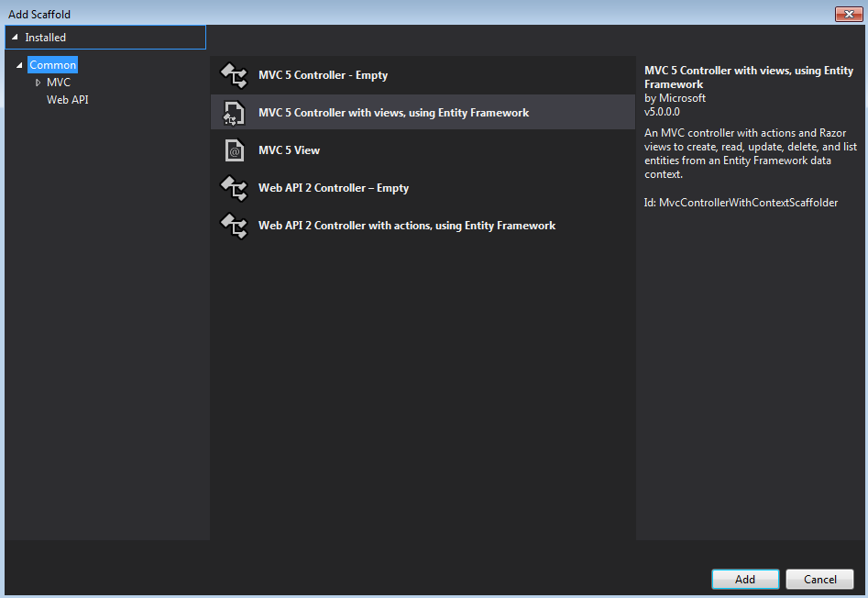
Task: Click the MVC 5 Controller with views icon
Action: tap(235, 113)
